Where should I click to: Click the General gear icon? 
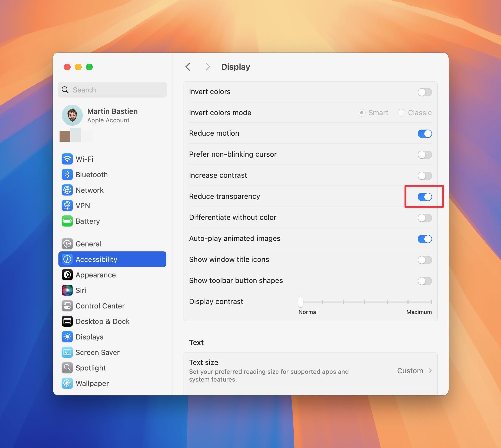[67, 244]
